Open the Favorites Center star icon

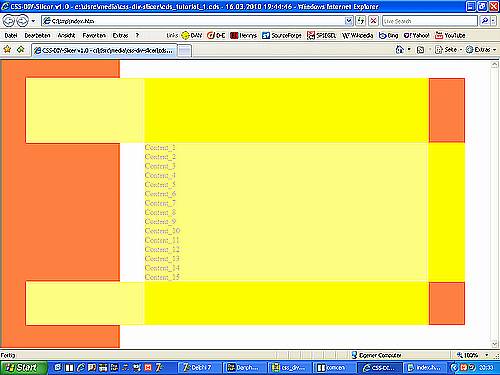[7, 50]
